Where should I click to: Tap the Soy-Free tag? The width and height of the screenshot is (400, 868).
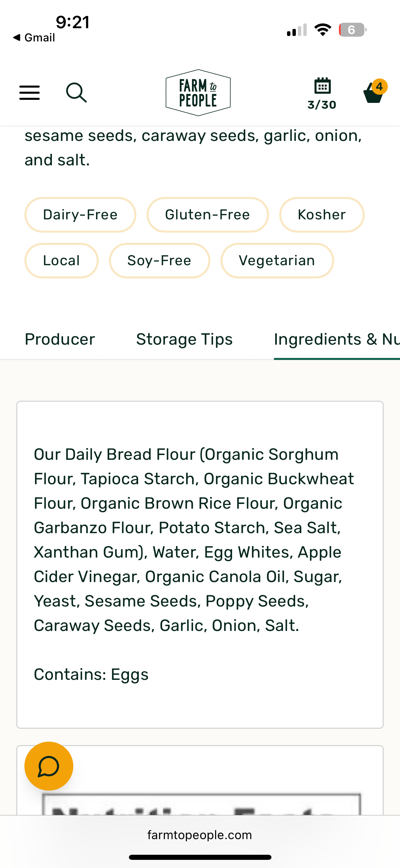pyautogui.click(x=159, y=260)
